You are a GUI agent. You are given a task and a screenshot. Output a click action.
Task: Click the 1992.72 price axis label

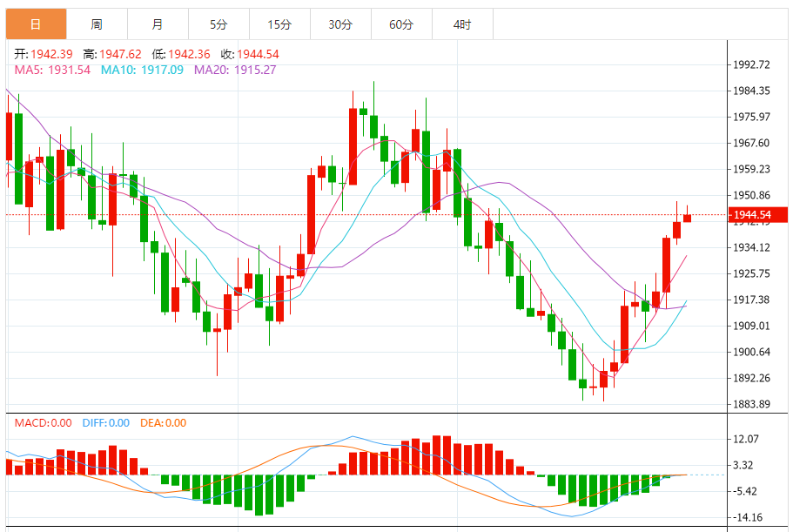[751, 64]
